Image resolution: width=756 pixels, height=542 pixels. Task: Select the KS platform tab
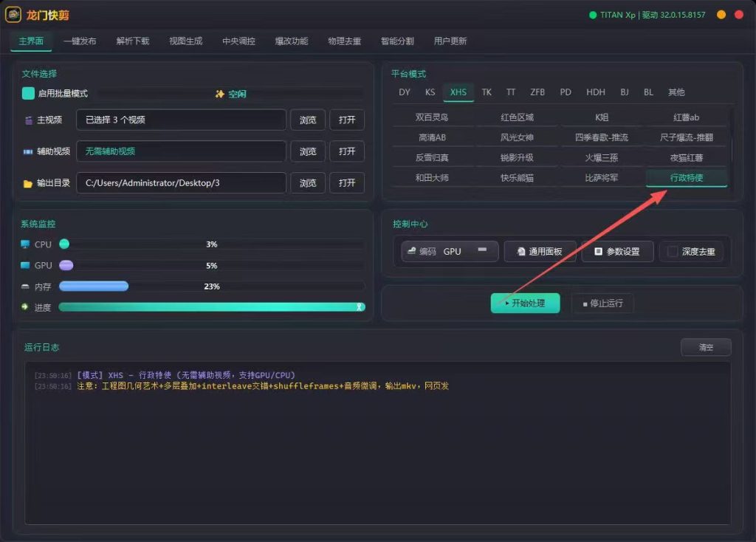(x=430, y=92)
